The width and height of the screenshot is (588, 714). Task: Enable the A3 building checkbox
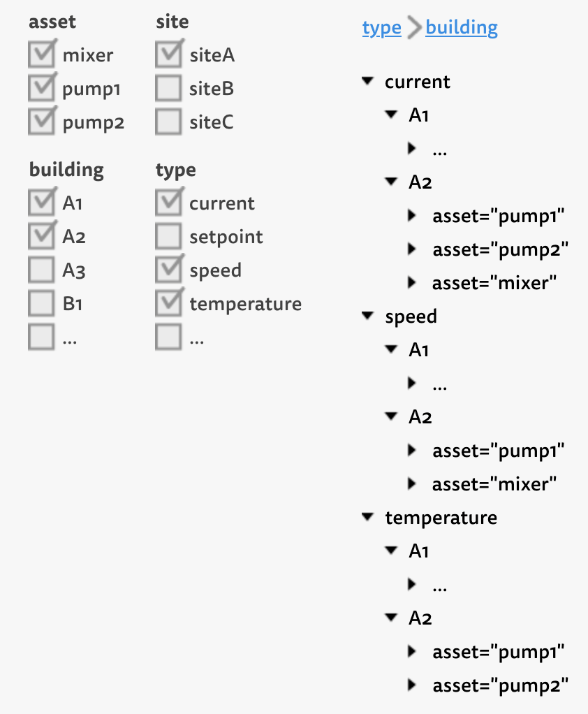(x=41, y=270)
